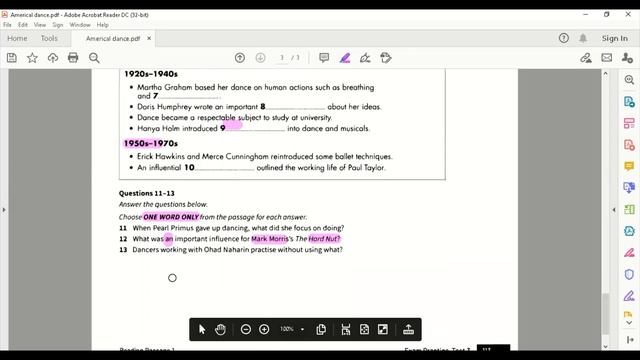The image size is (640, 360).
Task: Open Export PDF tool in right pane
Action: pyautogui.click(x=629, y=102)
